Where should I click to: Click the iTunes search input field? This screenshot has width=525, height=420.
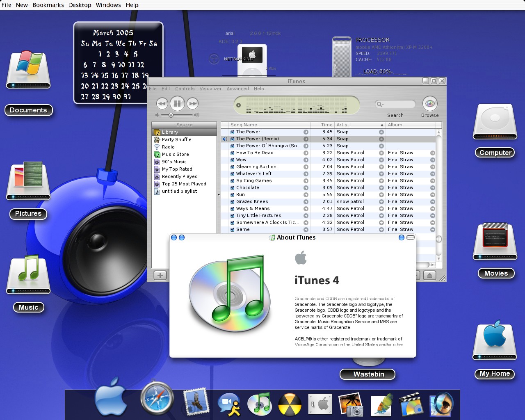(x=395, y=104)
